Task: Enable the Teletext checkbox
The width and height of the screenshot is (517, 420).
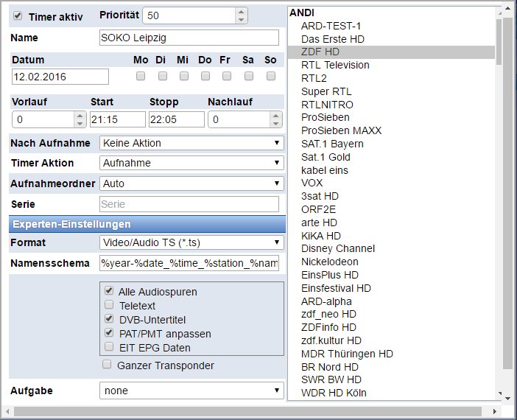Action: [x=109, y=304]
